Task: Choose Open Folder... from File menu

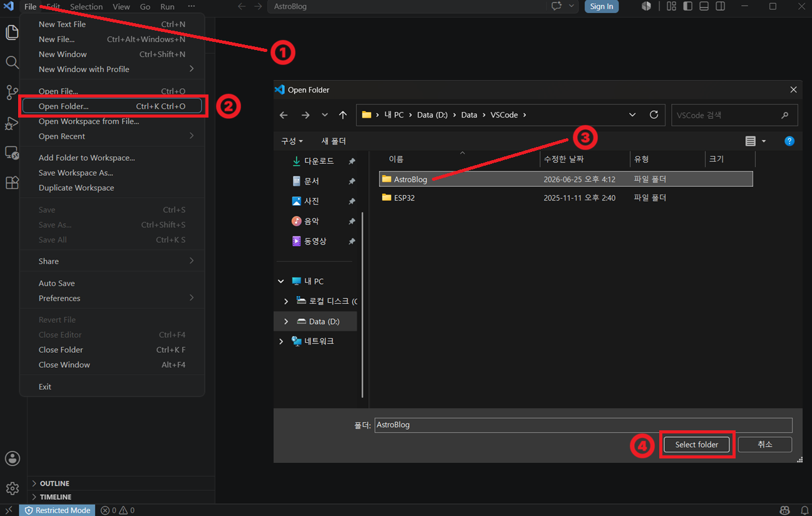Action: 113,106
